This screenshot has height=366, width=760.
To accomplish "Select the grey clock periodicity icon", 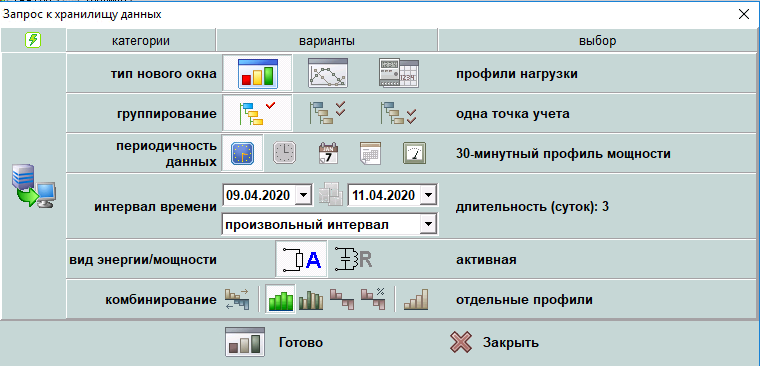I will (x=285, y=153).
